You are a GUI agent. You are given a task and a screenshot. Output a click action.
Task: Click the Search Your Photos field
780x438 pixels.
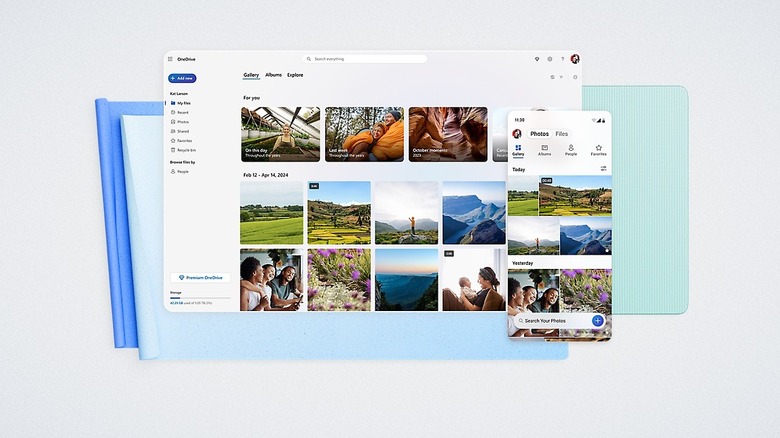coord(553,321)
